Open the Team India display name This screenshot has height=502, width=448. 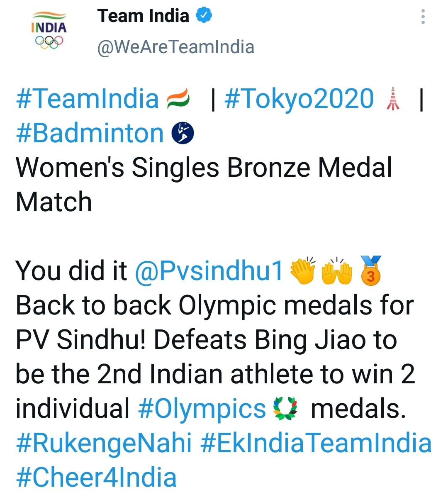tap(143, 16)
